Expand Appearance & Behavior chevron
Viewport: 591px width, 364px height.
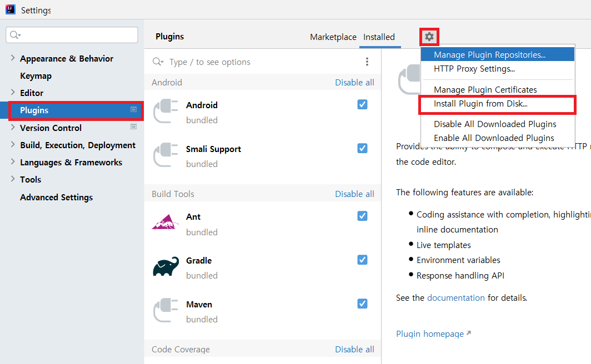click(13, 58)
